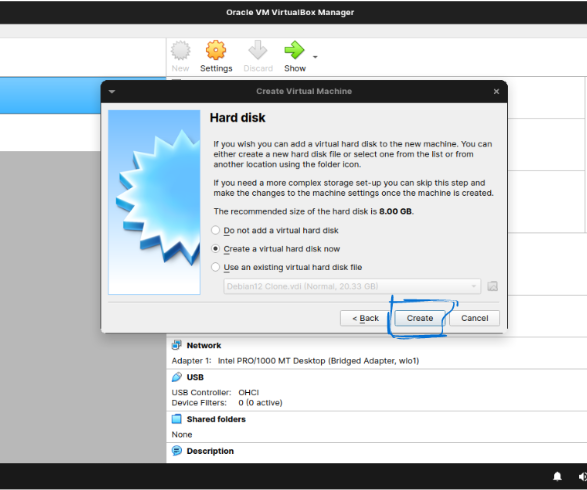Click the Cancel button

click(474, 318)
